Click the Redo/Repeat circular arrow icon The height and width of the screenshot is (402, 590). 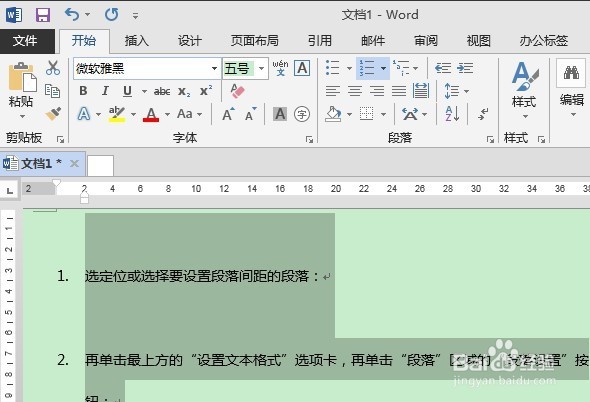point(111,15)
